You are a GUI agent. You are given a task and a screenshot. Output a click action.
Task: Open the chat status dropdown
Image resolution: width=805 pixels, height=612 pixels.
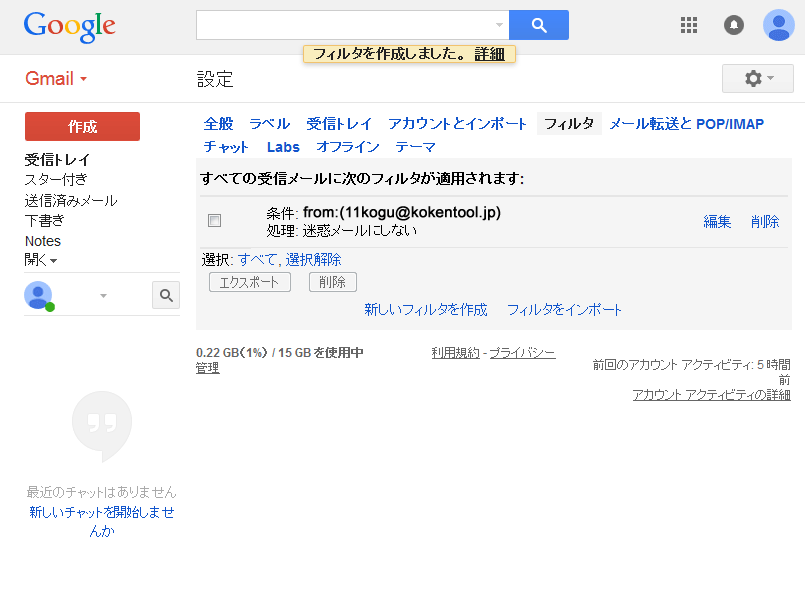coord(103,295)
